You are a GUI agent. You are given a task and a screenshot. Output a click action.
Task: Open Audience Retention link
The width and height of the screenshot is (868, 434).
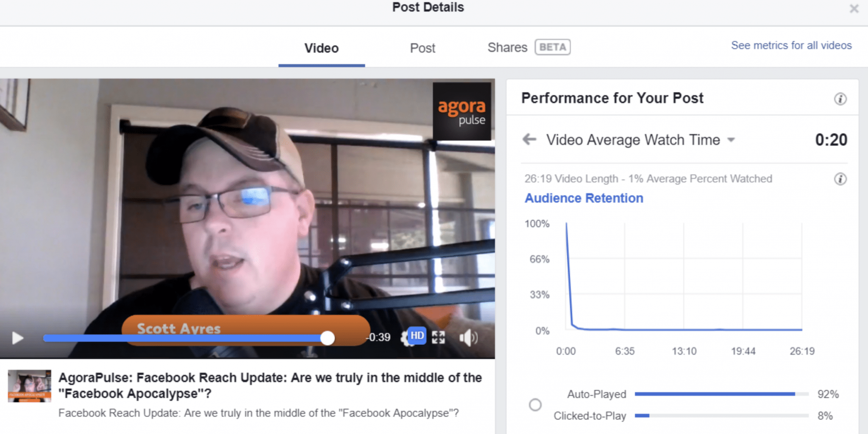pos(584,198)
